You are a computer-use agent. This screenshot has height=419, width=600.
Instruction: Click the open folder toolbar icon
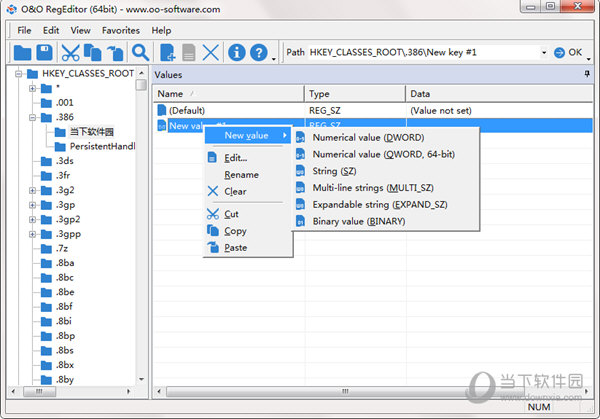pos(22,52)
